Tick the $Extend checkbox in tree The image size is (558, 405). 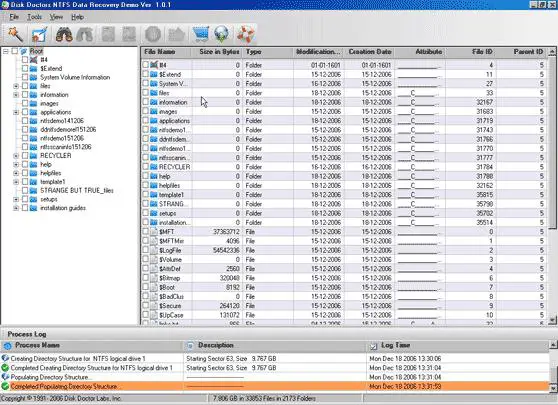(x=25, y=68)
